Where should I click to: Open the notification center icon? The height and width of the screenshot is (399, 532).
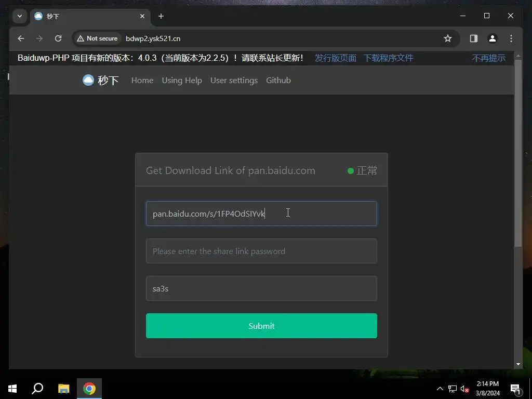(x=516, y=389)
